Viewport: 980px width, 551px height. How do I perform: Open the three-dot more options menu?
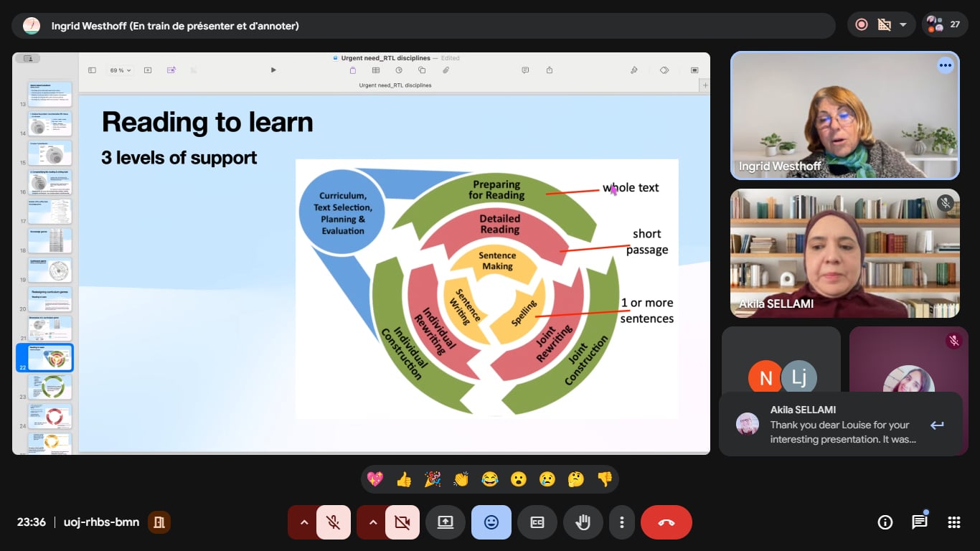point(622,522)
